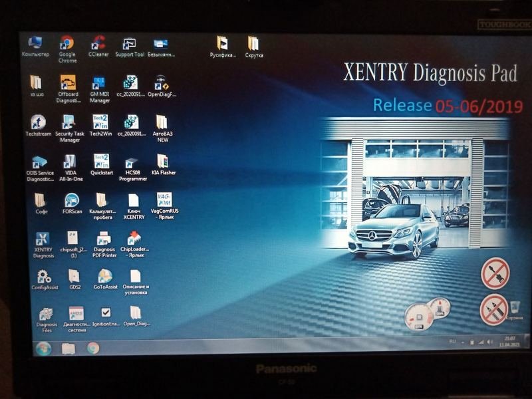Select the FORScan desktop icon
Screen dimensions: 532x399
(x=72, y=201)
